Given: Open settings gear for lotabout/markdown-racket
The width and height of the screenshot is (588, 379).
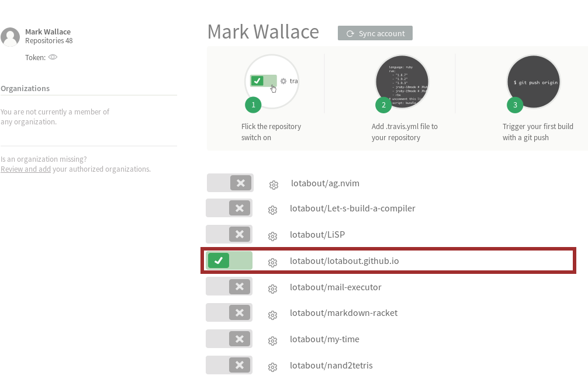Looking at the screenshot, I should (x=272, y=315).
